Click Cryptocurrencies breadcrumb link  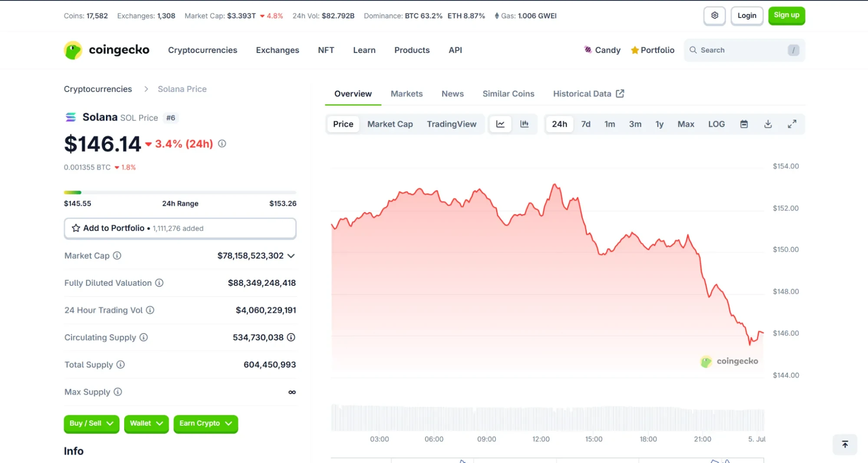(98, 89)
